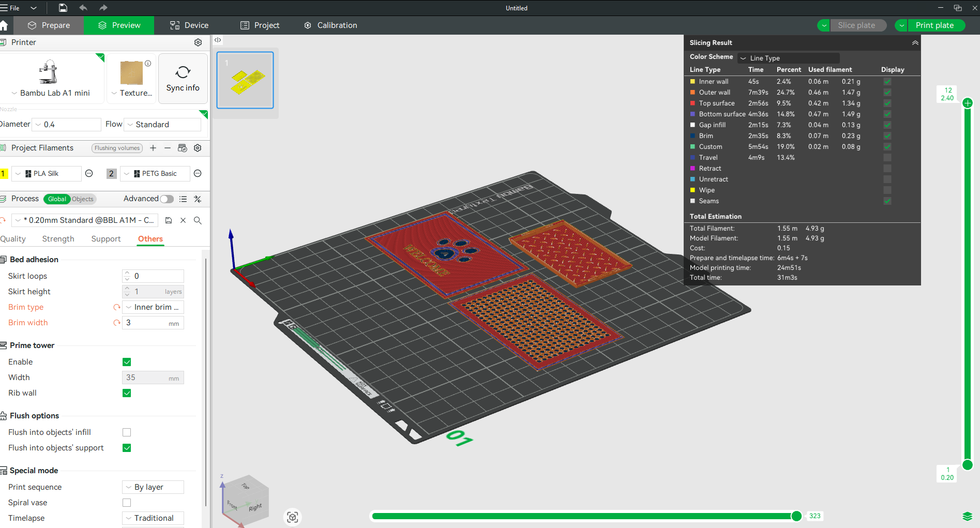Save the process preset icon
The width and height of the screenshot is (980, 528).
point(169,220)
